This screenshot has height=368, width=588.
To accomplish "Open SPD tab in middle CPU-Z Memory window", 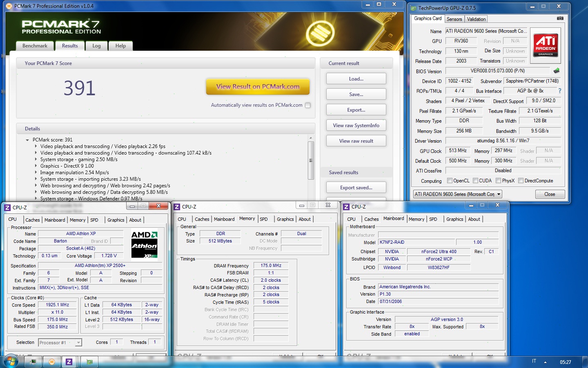I will (x=264, y=219).
